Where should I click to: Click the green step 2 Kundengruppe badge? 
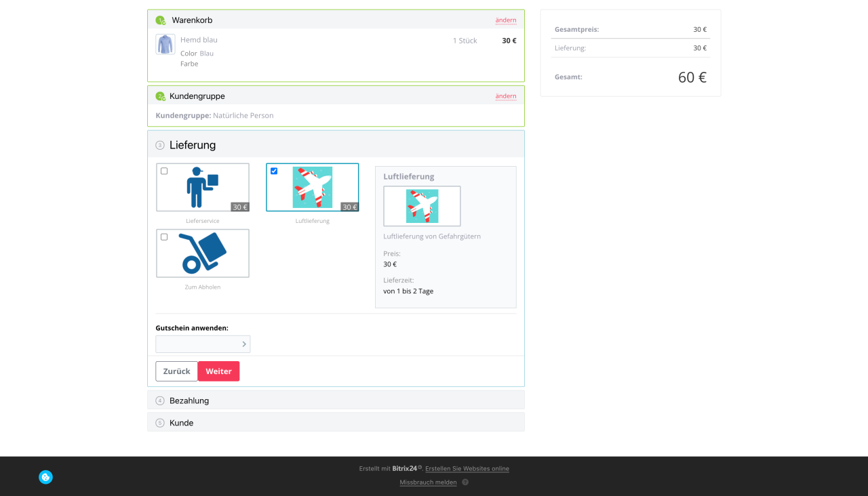tap(160, 96)
